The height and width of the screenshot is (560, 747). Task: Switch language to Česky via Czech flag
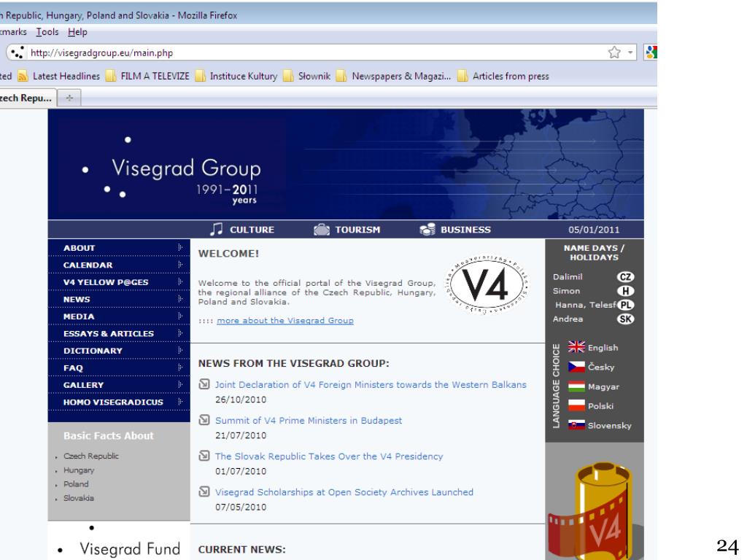(x=576, y=367)
